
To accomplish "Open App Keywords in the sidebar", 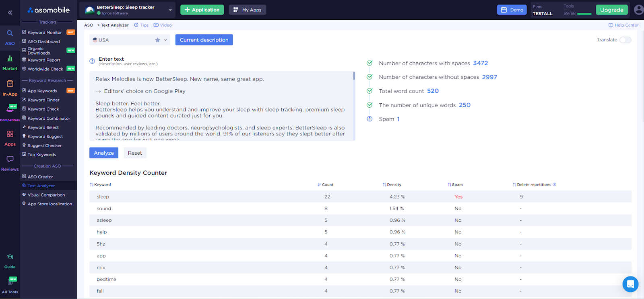I will [x=42, y=91].
